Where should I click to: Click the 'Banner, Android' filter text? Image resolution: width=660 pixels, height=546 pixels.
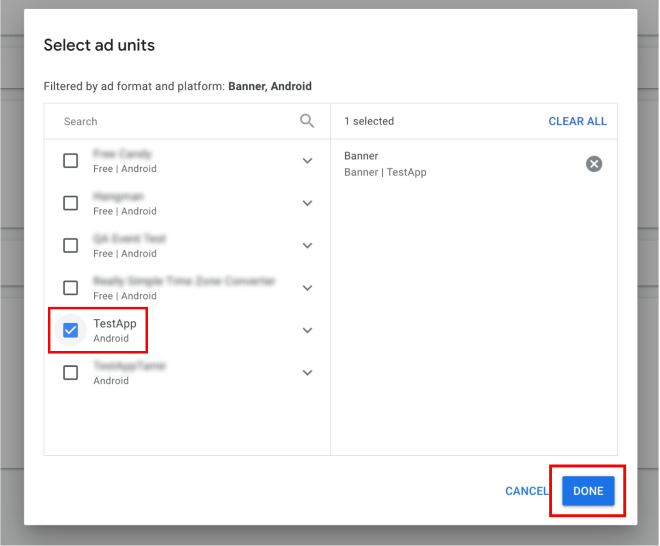270,86
